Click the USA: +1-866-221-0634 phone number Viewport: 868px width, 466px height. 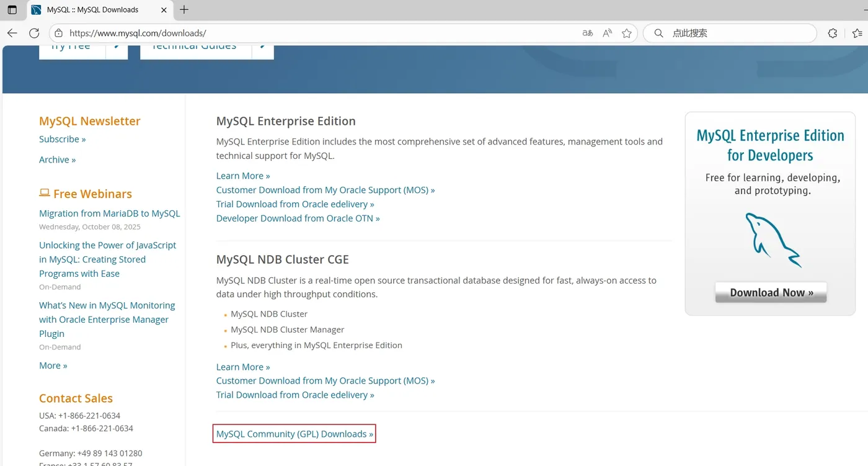[80, 416]
